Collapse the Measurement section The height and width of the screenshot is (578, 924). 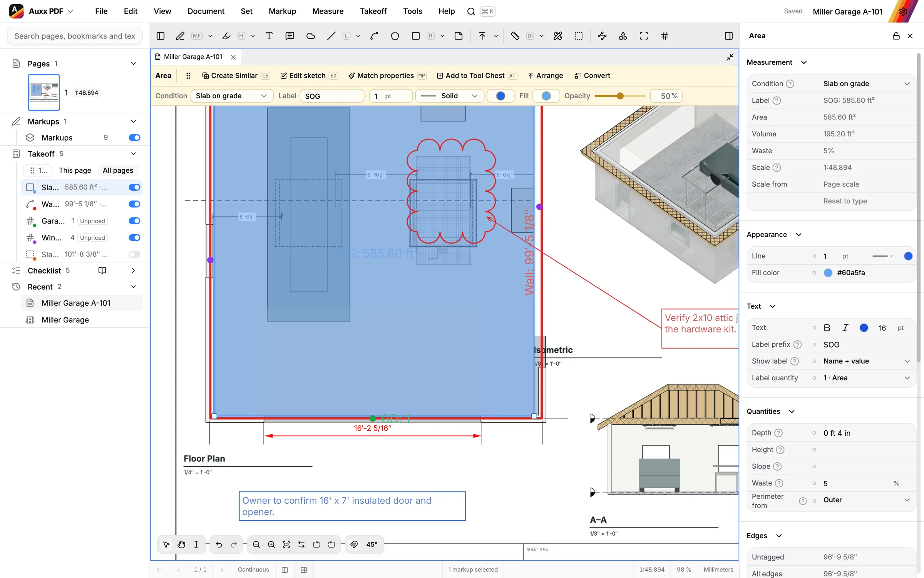[803, 62]
